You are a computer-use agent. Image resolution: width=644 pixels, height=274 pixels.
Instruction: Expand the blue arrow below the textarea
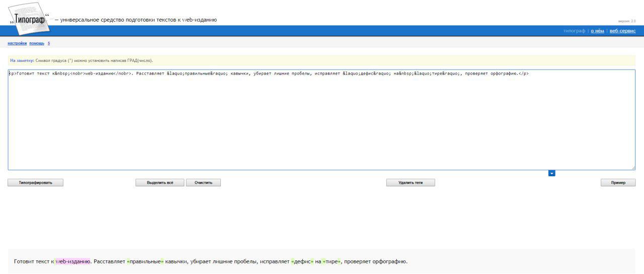coord(551,173)
